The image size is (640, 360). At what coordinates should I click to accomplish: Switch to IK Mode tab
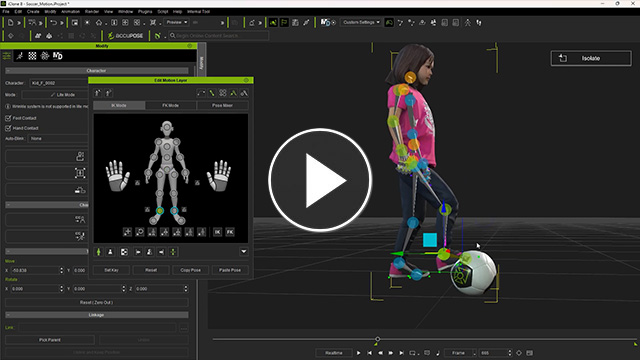(x=119, y=105)
